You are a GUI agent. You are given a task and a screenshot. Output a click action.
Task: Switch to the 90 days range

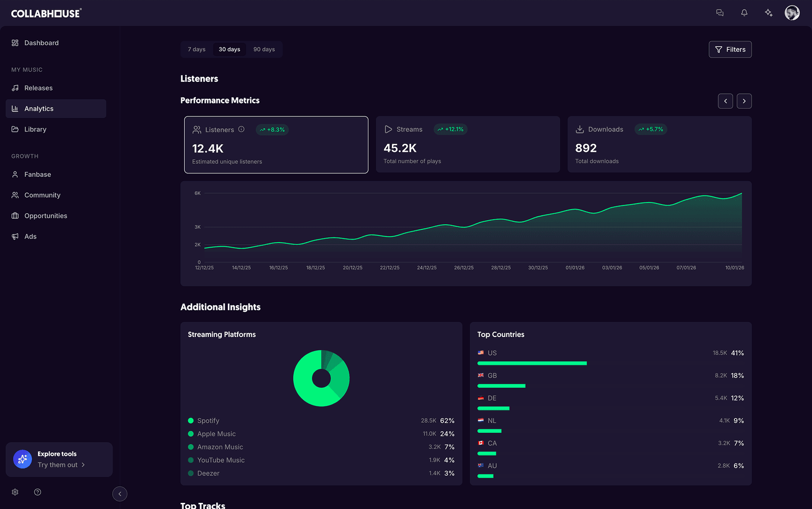pos(264,49)
